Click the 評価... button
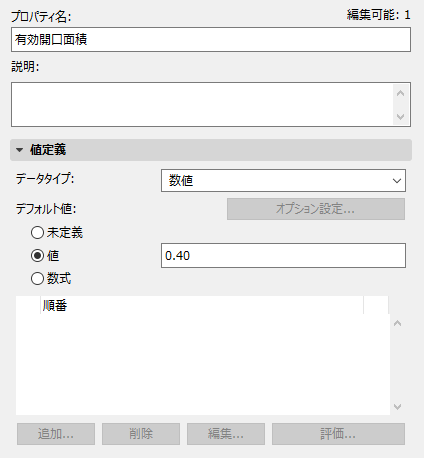 (x=338, y=434)
